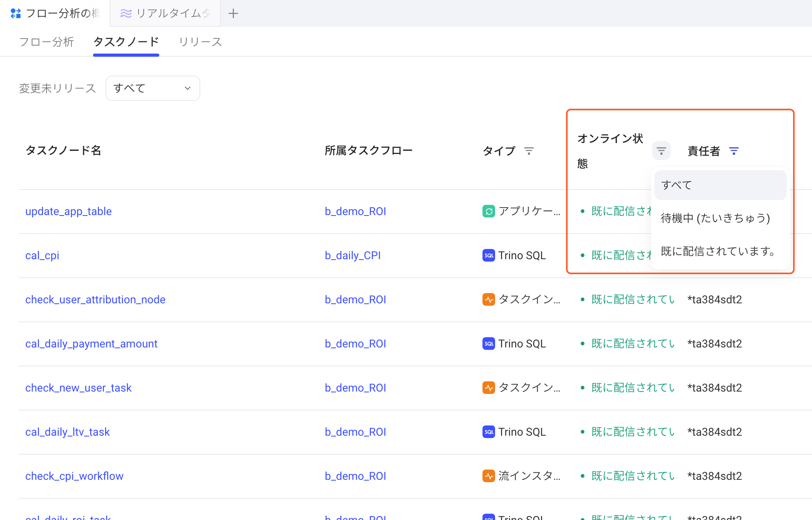
Task: Click the 所属タスクフロー column header
Action: coord(369,150)
